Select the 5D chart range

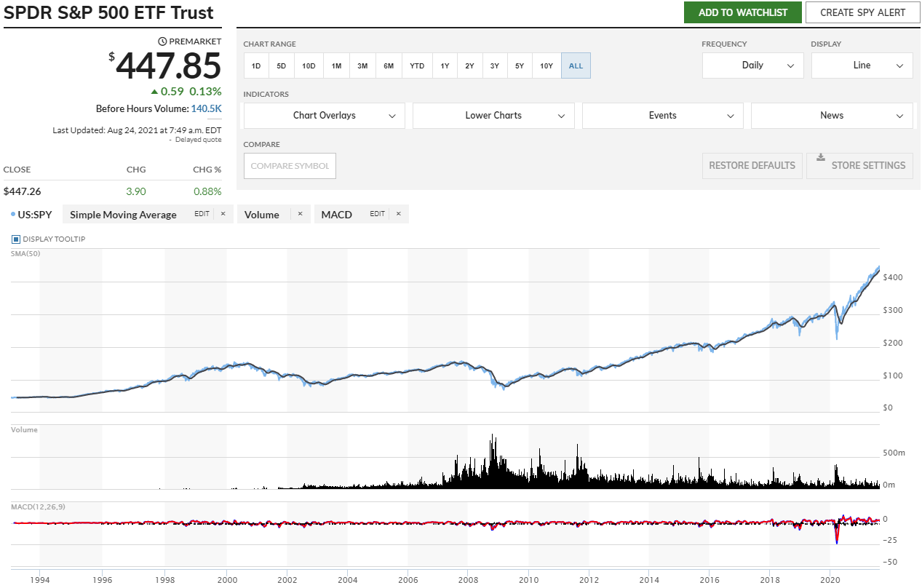coord(282,65)
